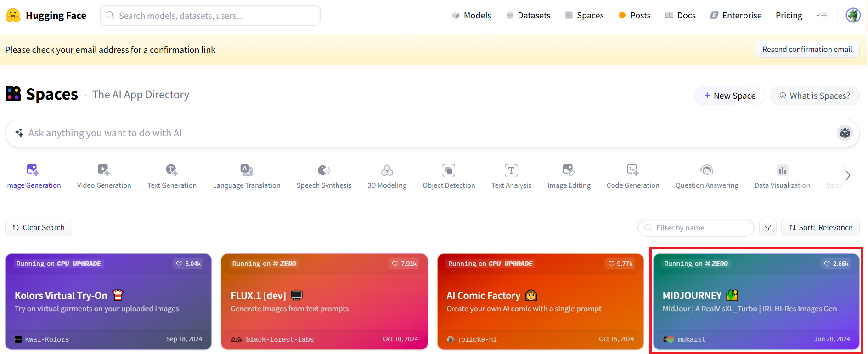Open the Sort: Relevance dropdown

pyautogui.click(x=820, y=228)
